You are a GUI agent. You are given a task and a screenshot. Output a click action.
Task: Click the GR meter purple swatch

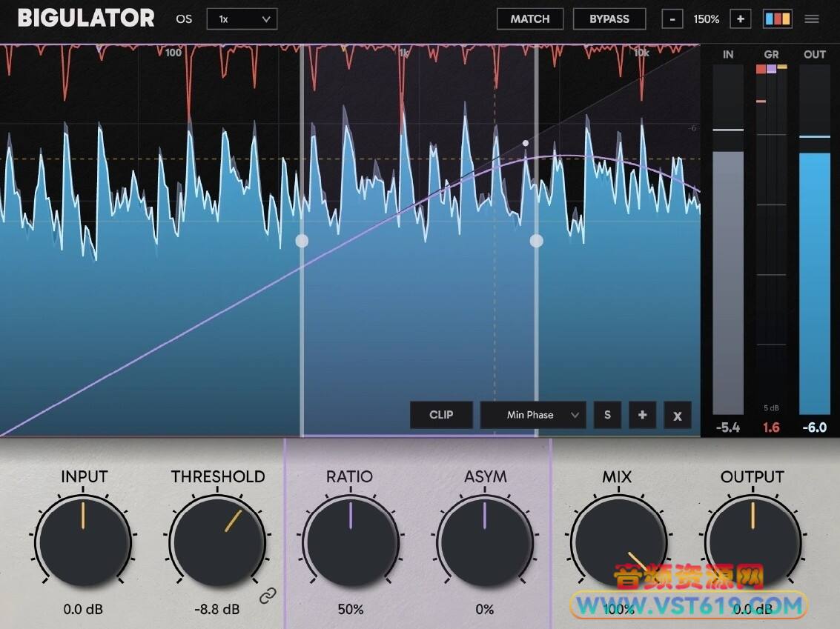772,69
